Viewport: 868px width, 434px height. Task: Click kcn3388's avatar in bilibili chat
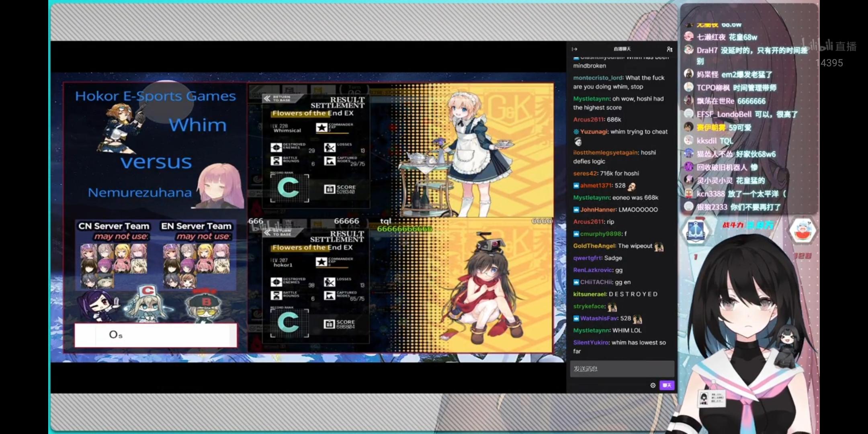pos(689,193)
